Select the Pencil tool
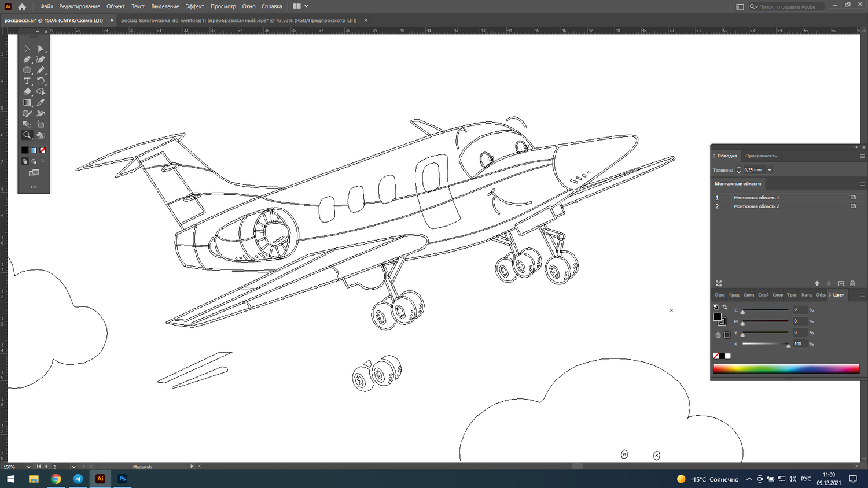 41,71
